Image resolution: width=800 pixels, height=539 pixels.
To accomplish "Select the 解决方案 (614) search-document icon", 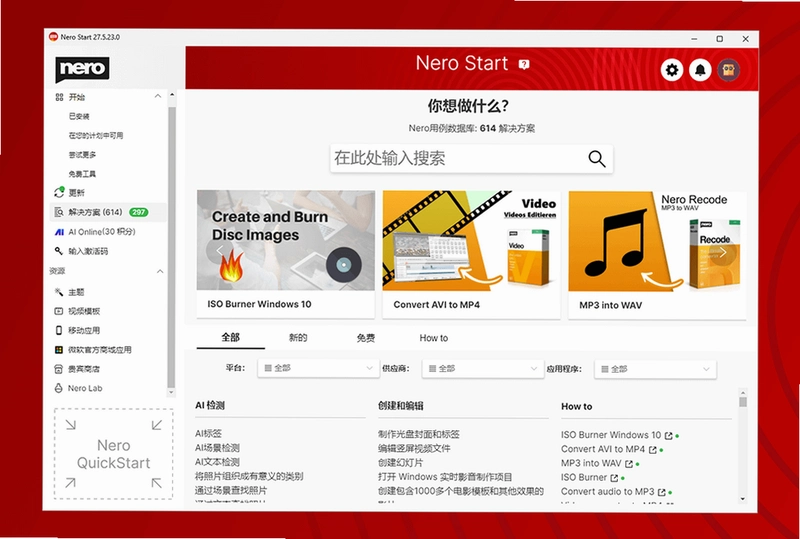I will click(59, 212).
